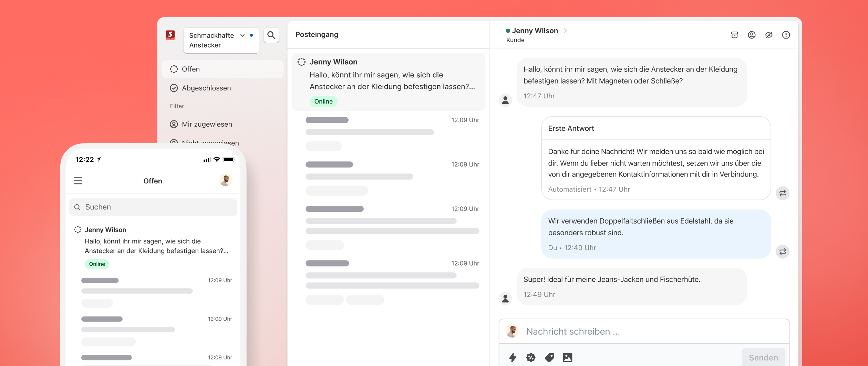The image size is (868, 366).
Task: Click customer avatar beside Super! message
Action: [505, 298]
